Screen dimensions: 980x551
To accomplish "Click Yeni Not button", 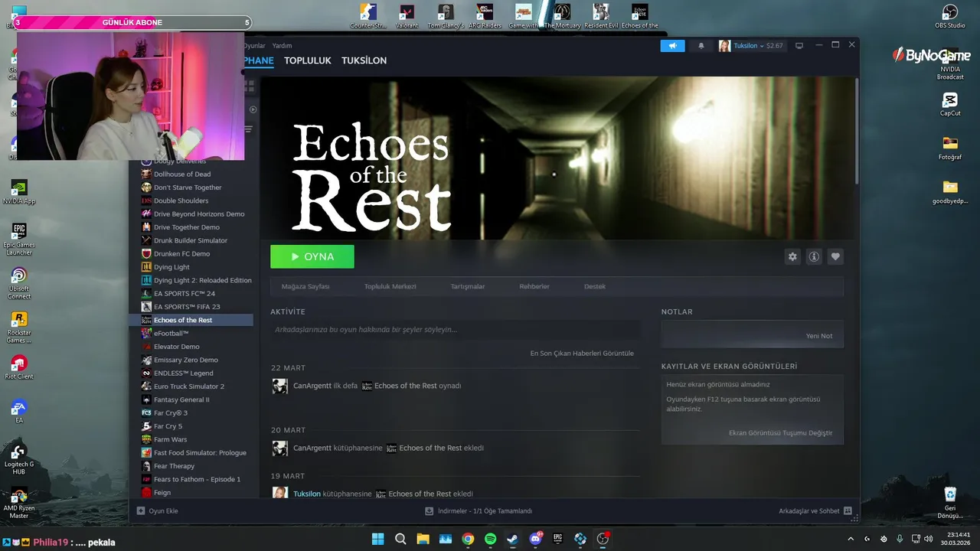I will (819, 336).
